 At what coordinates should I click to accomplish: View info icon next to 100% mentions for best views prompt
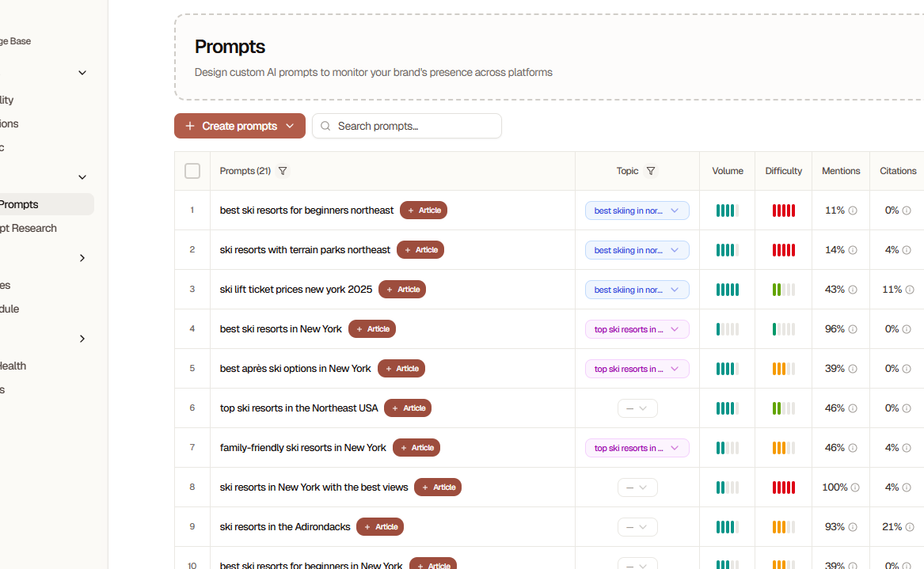tap(854, 487)
